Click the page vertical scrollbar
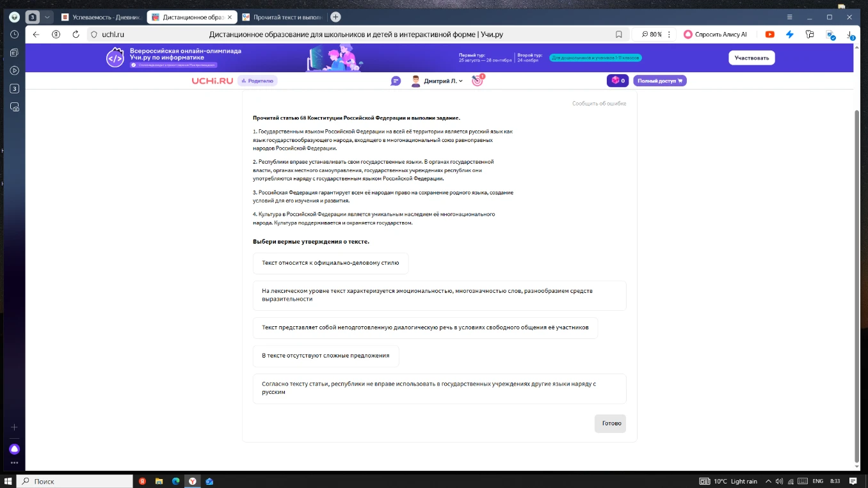Screen dimensions: 868x488 857,285
